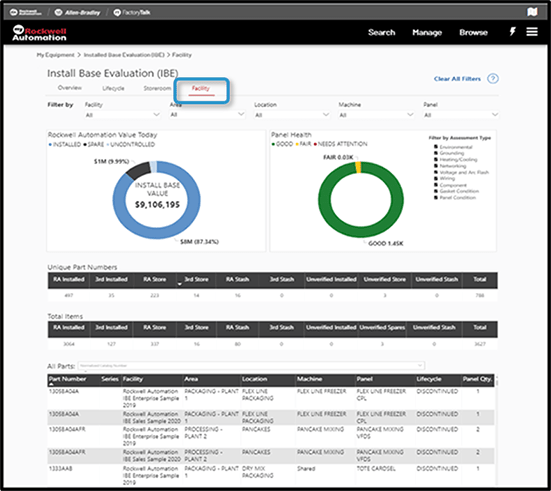
Task: Click the $8M (87.34%) chart label
Action: 199,242
